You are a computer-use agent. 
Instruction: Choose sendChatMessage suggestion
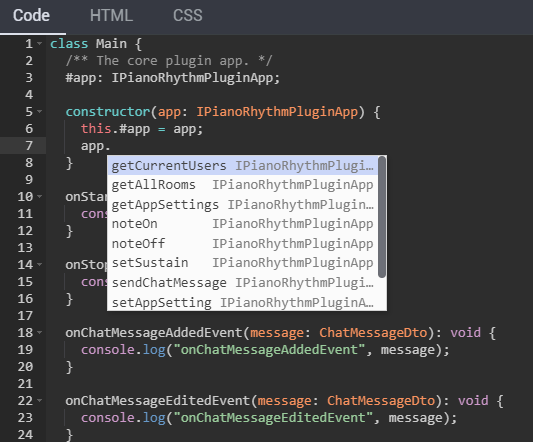coord(243,283)
